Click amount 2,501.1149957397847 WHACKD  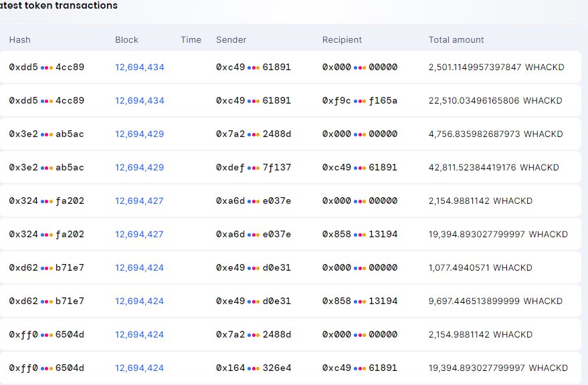click(x=496, y=67)
